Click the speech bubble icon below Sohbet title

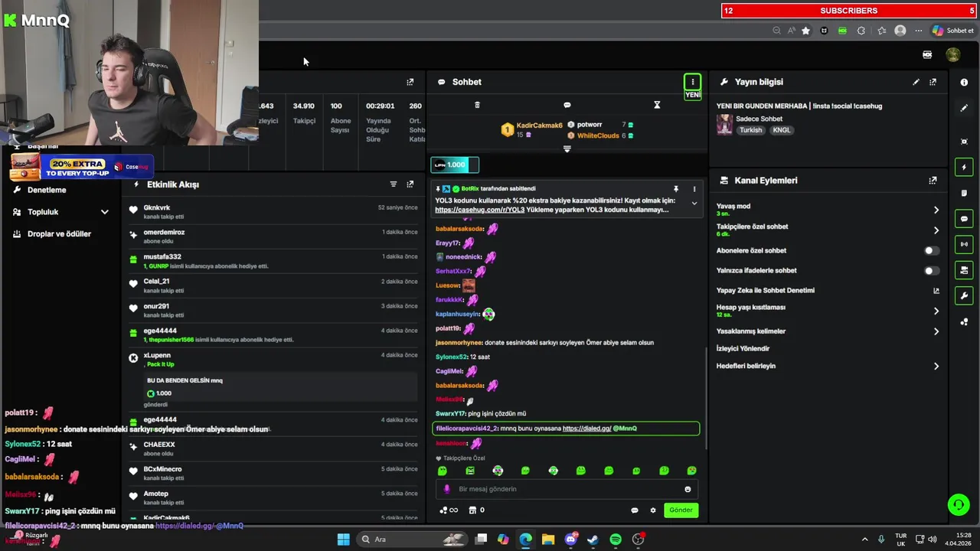pyautogui.click(x=567, y=105)
